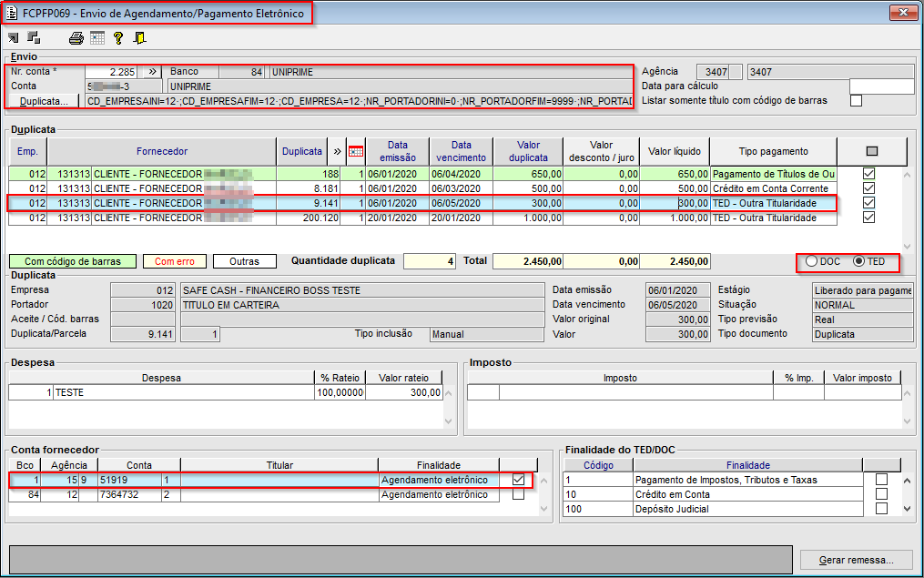
Task: Uncheck the row for duplicata 8.181
Action: [868, 188]
